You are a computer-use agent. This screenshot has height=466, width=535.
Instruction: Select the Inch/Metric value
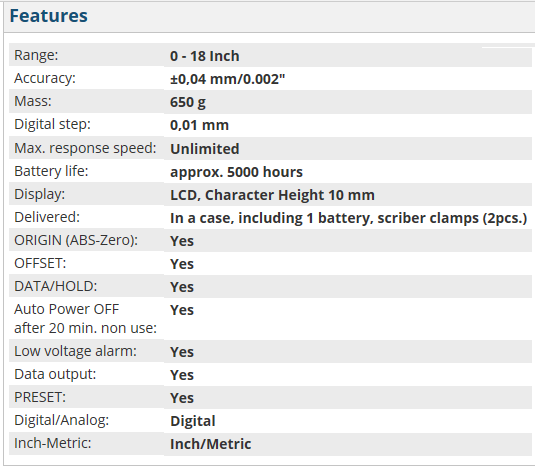(211, 444)
